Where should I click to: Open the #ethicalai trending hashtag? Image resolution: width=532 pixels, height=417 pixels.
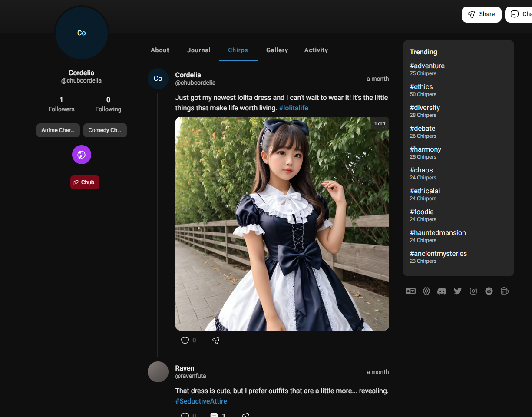[425, 191]
